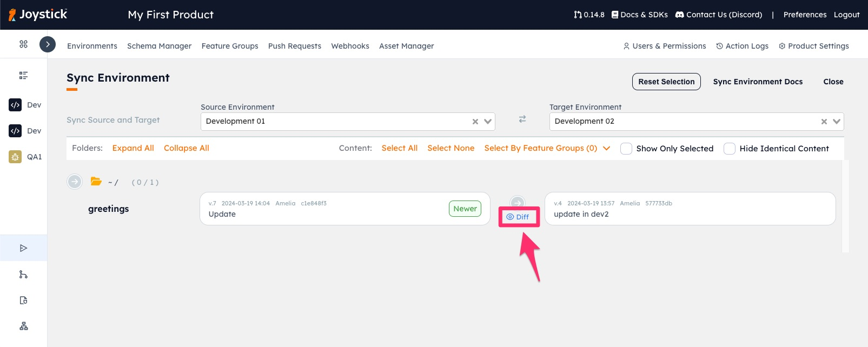Go to Asset Manager tab

point(406,46)
